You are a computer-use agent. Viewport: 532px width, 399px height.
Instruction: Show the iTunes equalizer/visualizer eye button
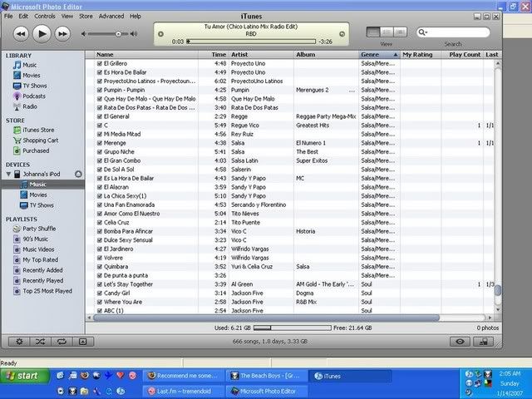[x=460, y=342]
